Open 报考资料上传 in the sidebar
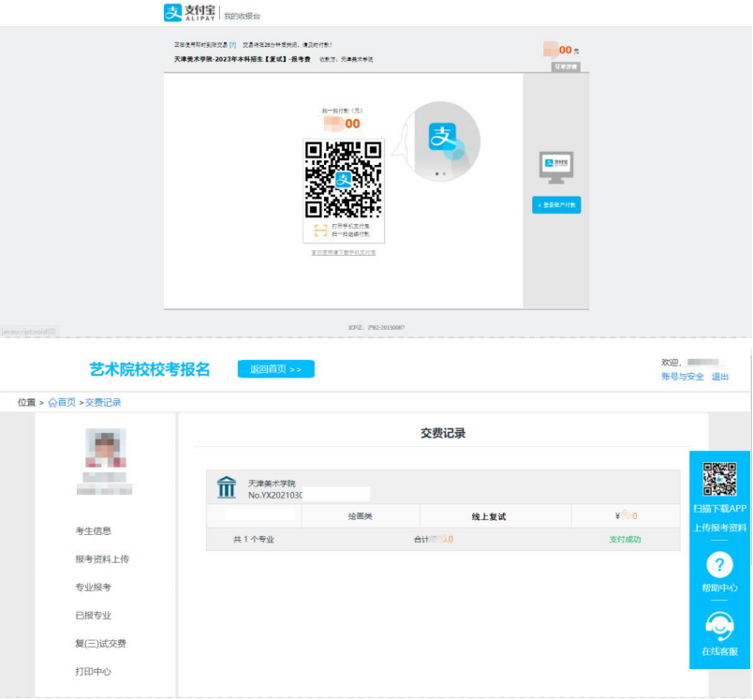753x700 pixels. [x=102, y=559]
